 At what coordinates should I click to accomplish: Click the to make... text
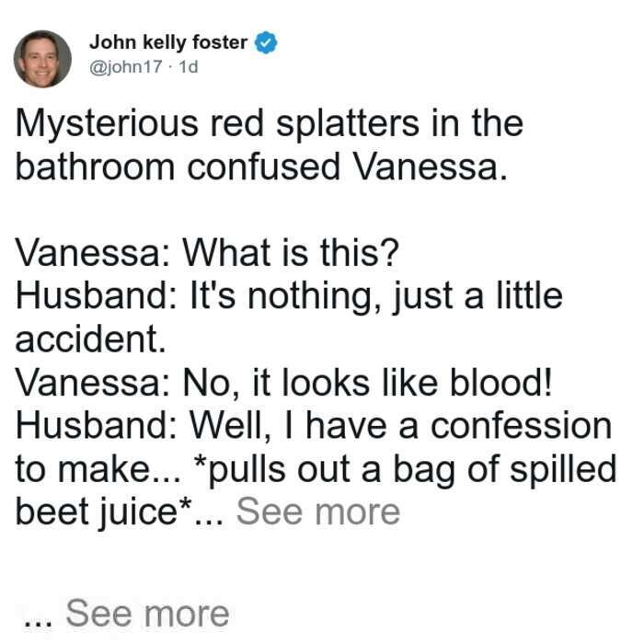tap(98, 470)
